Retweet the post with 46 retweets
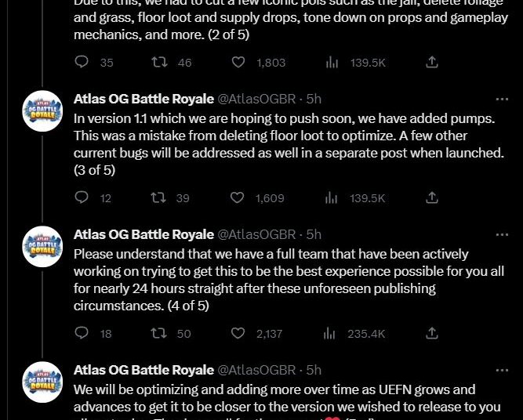 pyautogui.click(x=159, y=63)
